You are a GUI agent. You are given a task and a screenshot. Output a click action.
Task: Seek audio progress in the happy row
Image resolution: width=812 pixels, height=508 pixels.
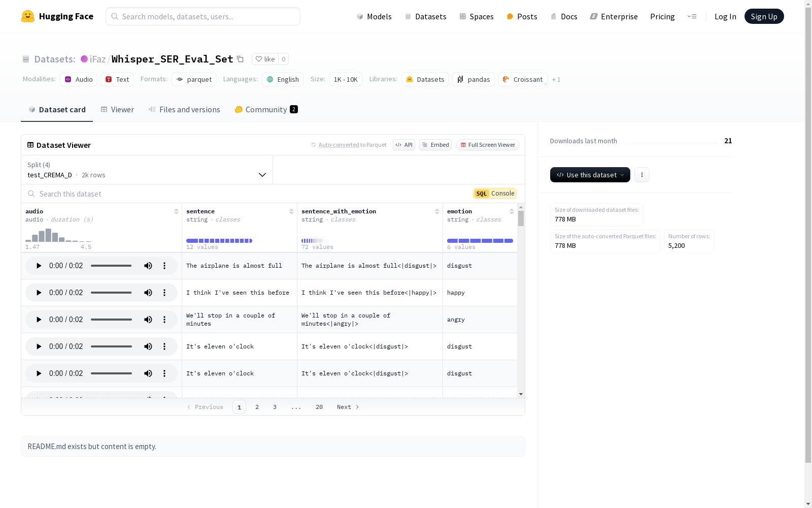pos(111,293)
